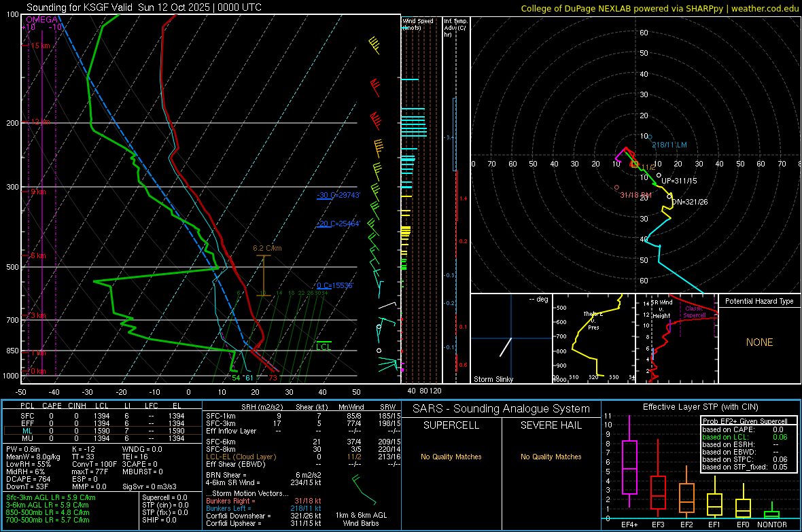
Task: Click the 'LowRH = 55%' value
Action: (x=28, y=464)
